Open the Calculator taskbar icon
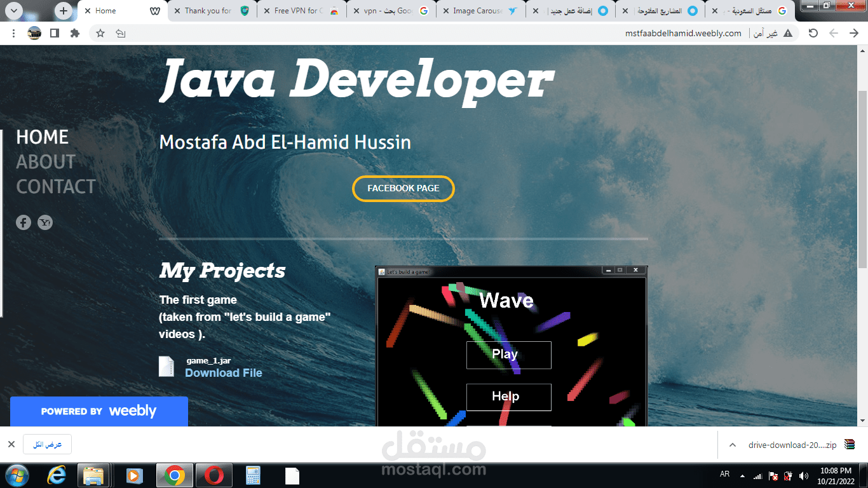868x488 pixels. (x=254, y=475)
